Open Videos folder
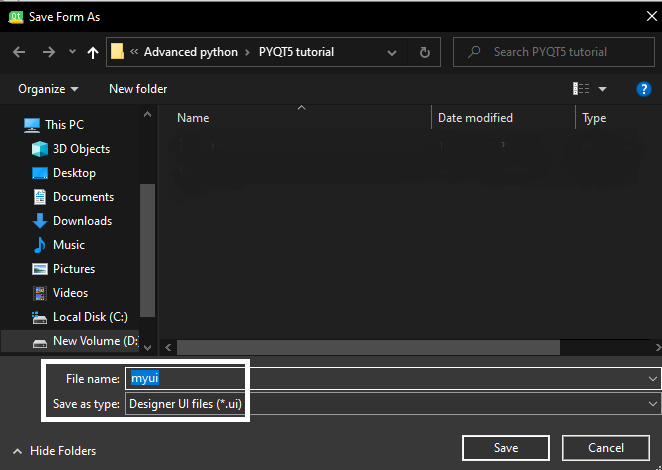The width and height of the screenshot is (662, 470). pos(70,293)
